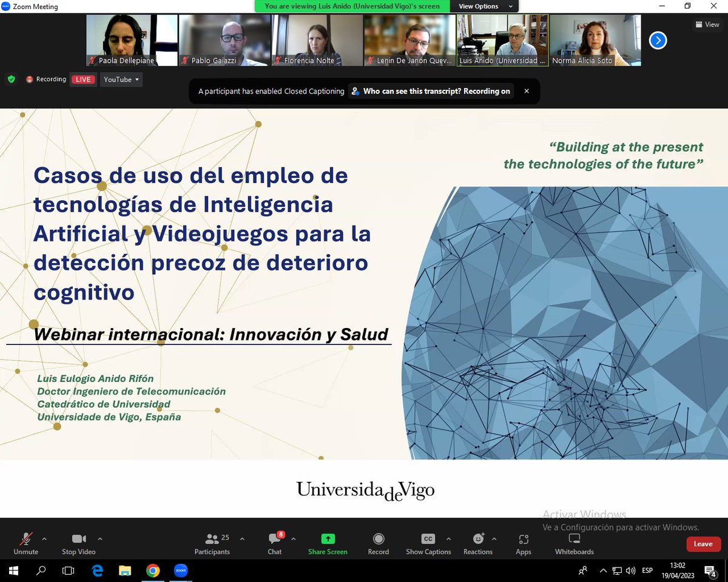The height and width of the screenshot is (582, 728).
Task: Open Google Chrome from the taskbar
Action: pyautogui.click(x=153, y=570)
